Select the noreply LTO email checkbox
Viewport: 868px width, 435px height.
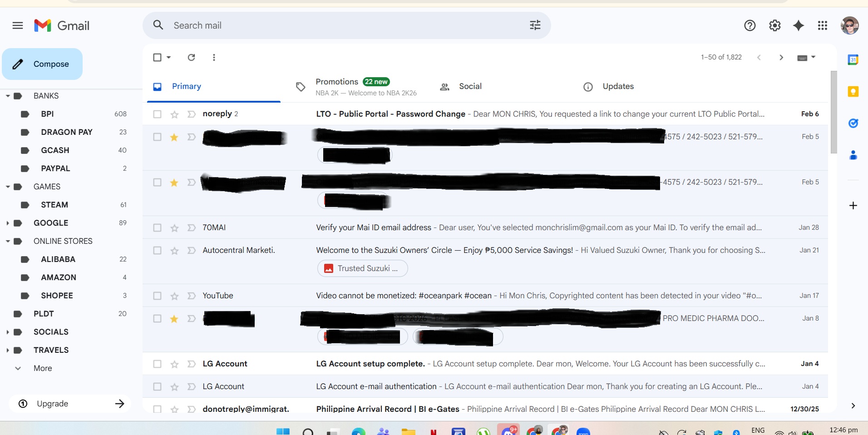click(x=157, y=114)
